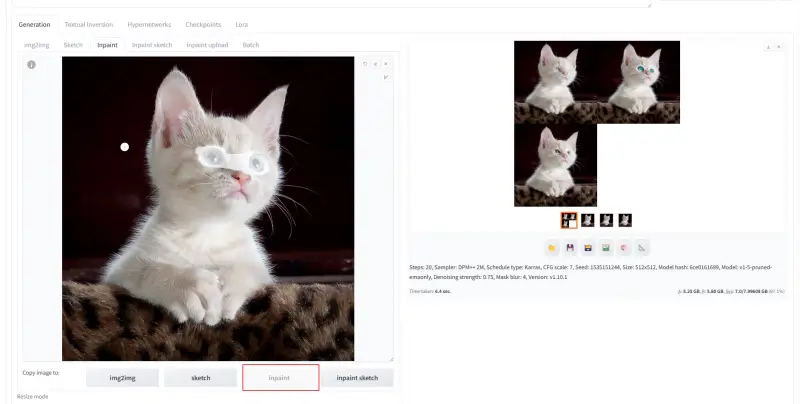Click the masked eyes area on the canvas
This screenshot has height=404, width=800.
[232, 160]
